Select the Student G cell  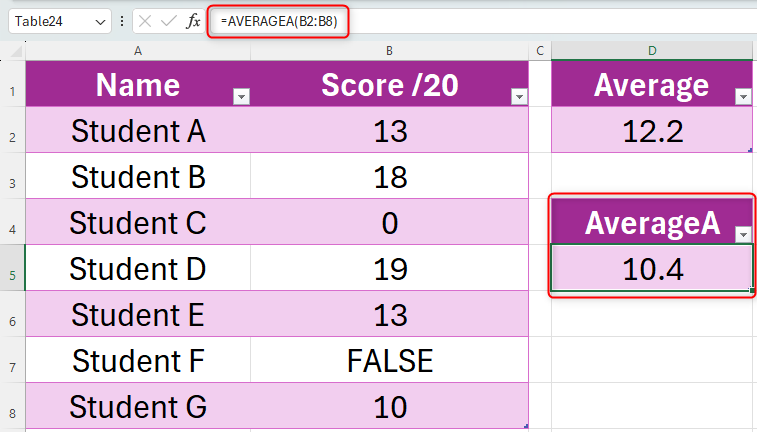tap(138, 405)
